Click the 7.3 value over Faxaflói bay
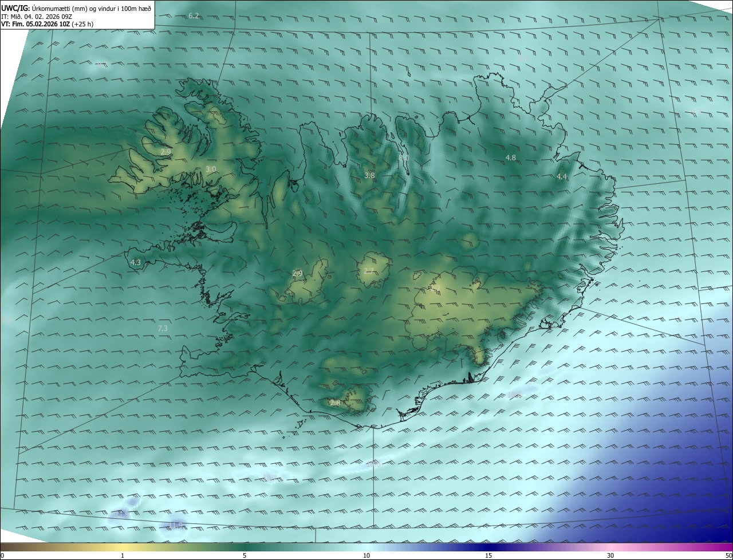 (x=163, y=328)
